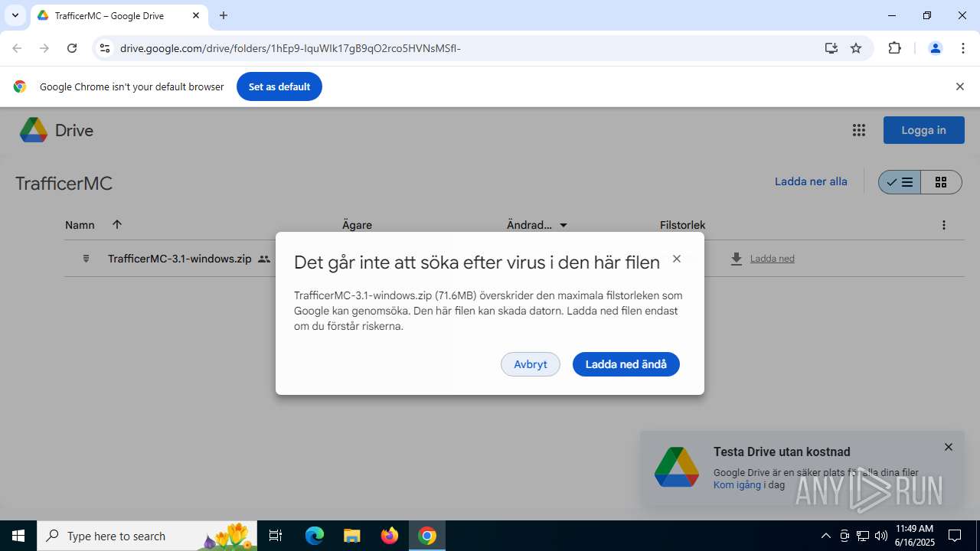Select TrafficerMC-3.1-windows.zip file name
Viewport: 980px width, 551px height.
tap(180, 259)
